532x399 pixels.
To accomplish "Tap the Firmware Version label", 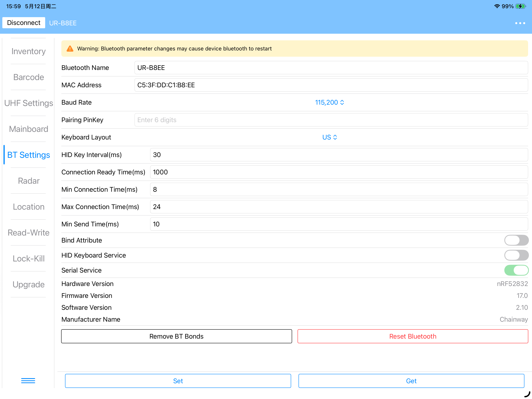I will (87, 296).
